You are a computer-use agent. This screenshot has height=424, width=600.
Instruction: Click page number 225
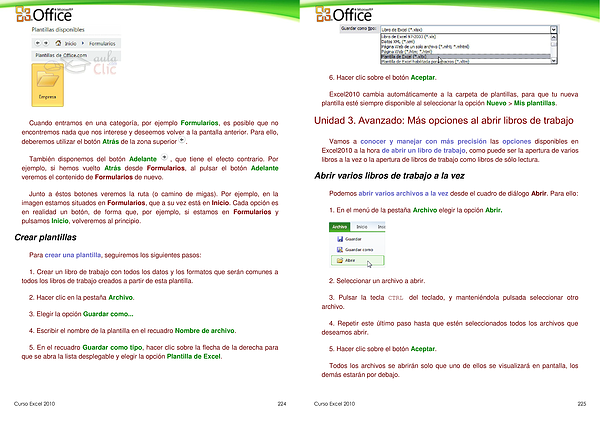click(x=582, y=403)
